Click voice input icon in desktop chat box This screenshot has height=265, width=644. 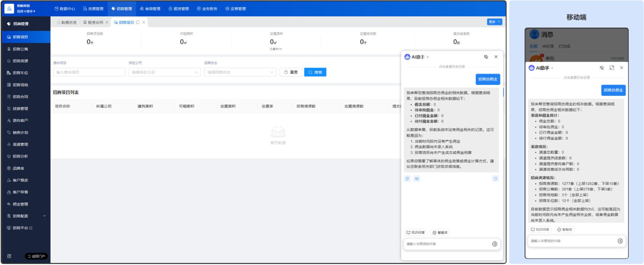point(495,244)
